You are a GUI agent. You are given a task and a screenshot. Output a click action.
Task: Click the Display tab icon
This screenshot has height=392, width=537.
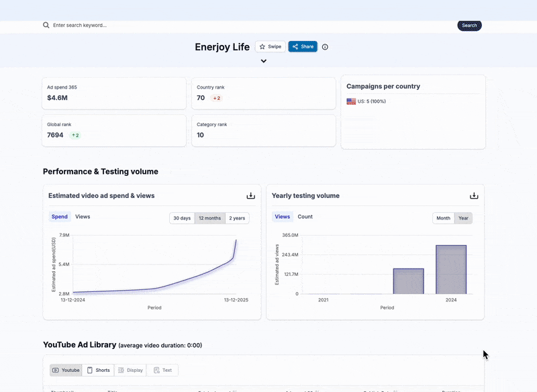coord(120,371)
